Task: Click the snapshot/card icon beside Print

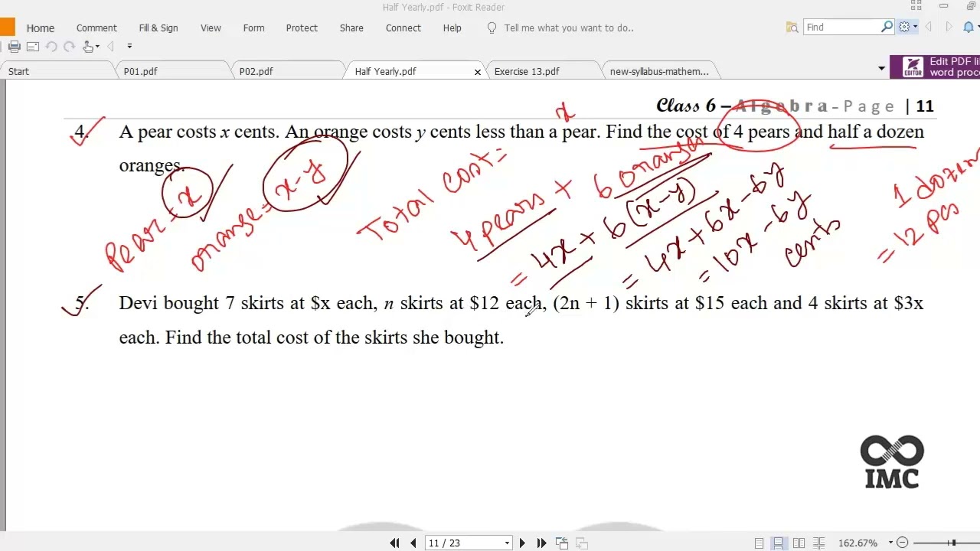Action: click(33, 47)
